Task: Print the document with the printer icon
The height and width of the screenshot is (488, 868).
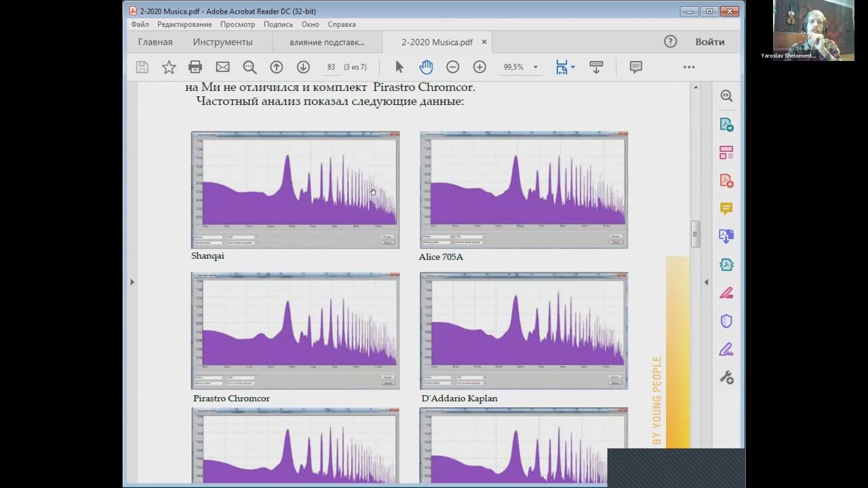Action: (x=195, y=67)
